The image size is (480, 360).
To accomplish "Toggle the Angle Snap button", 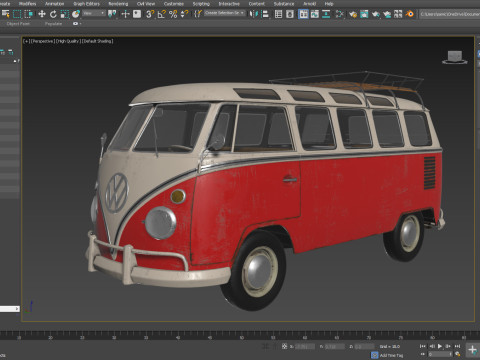I will pyautogui.click(x=162, y=14).
